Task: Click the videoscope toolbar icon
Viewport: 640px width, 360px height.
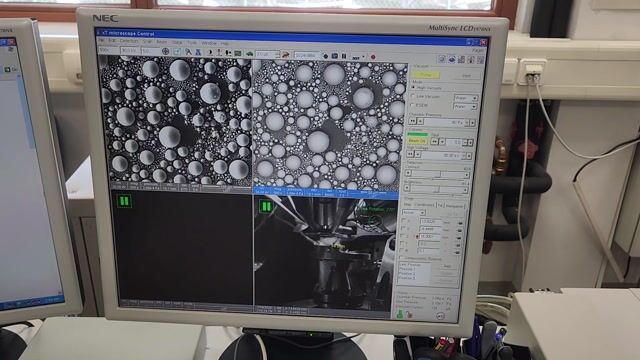Action: (x=238, y=53)
